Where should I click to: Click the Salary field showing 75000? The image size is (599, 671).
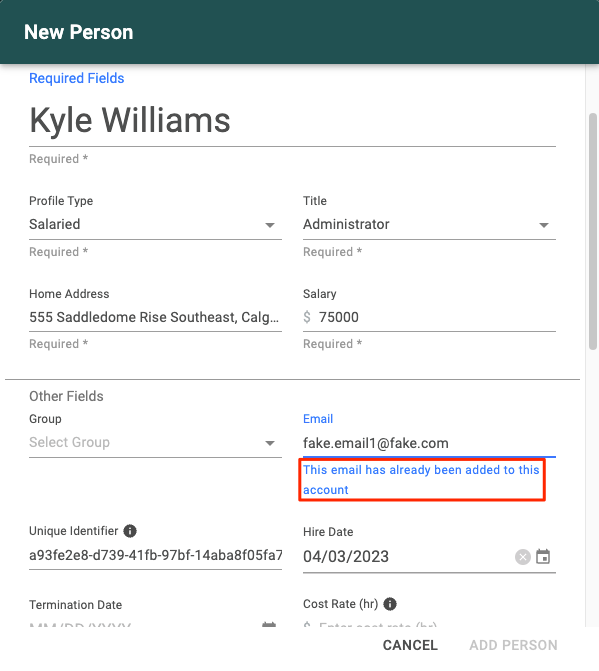coord(429,318)
